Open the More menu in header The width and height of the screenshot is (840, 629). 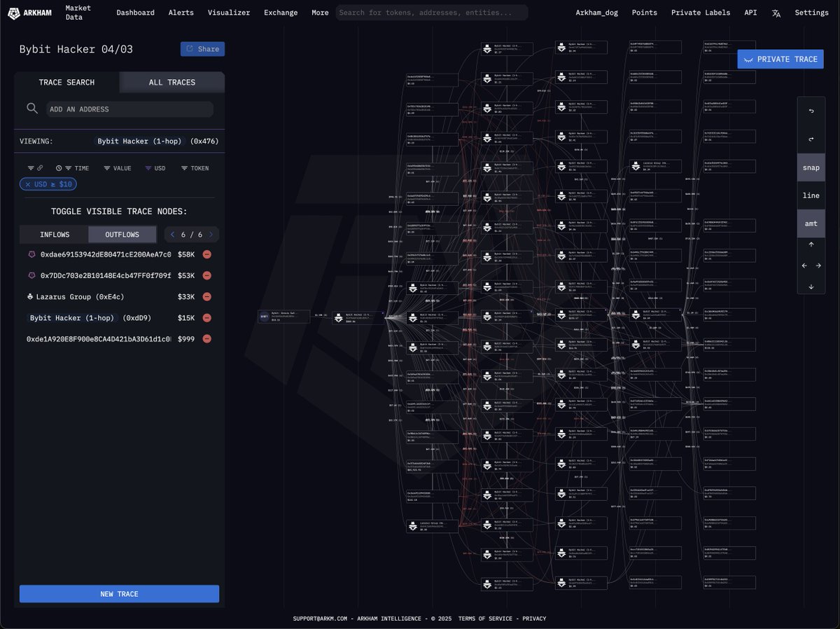tap(320, 13)
